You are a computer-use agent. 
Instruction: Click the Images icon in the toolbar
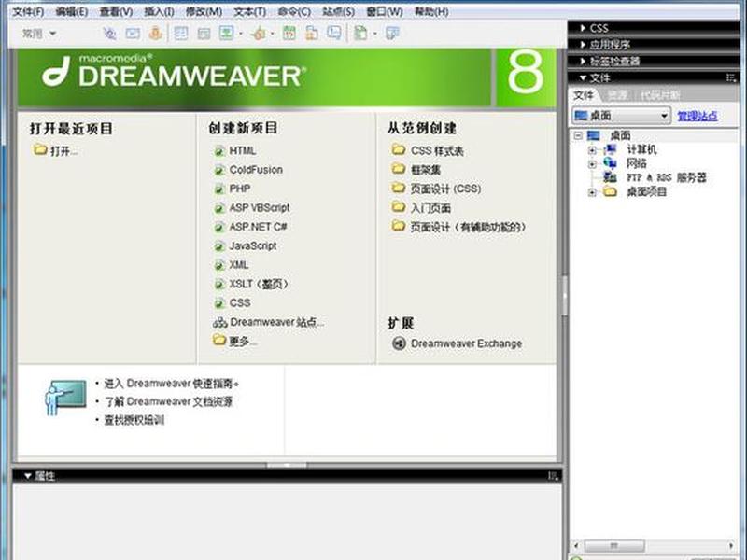226,33
